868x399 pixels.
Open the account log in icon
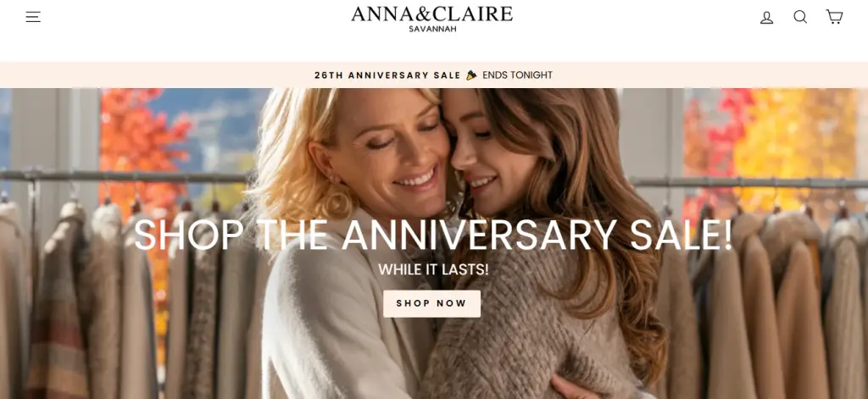[766, 17]
